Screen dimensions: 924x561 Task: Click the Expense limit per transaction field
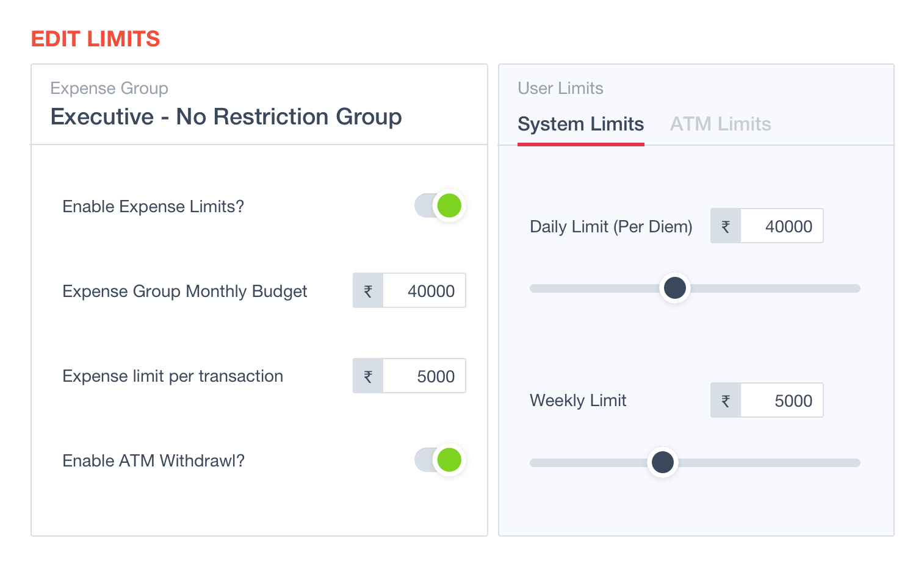pyautogui.click(x=424, y=376)
